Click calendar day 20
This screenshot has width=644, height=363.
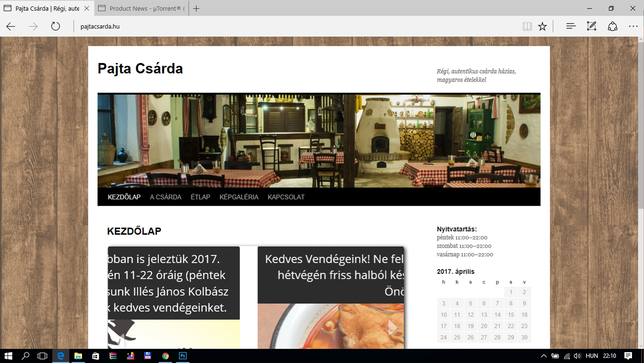pos(484,326)
